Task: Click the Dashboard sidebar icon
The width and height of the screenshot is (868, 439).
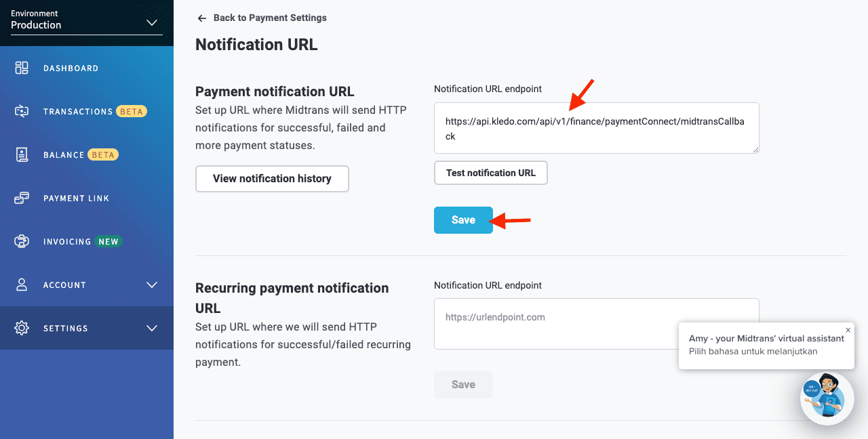Action: coord(22,68)
